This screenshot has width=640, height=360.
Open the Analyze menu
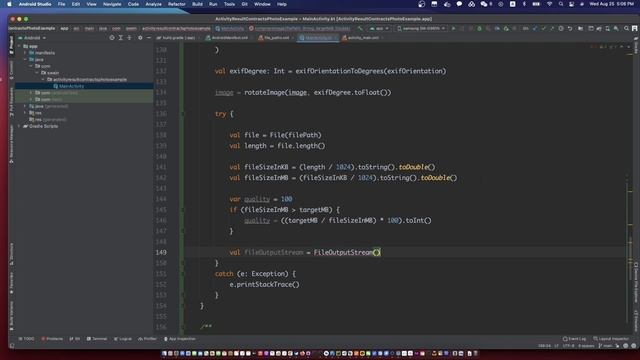[153, 4]
